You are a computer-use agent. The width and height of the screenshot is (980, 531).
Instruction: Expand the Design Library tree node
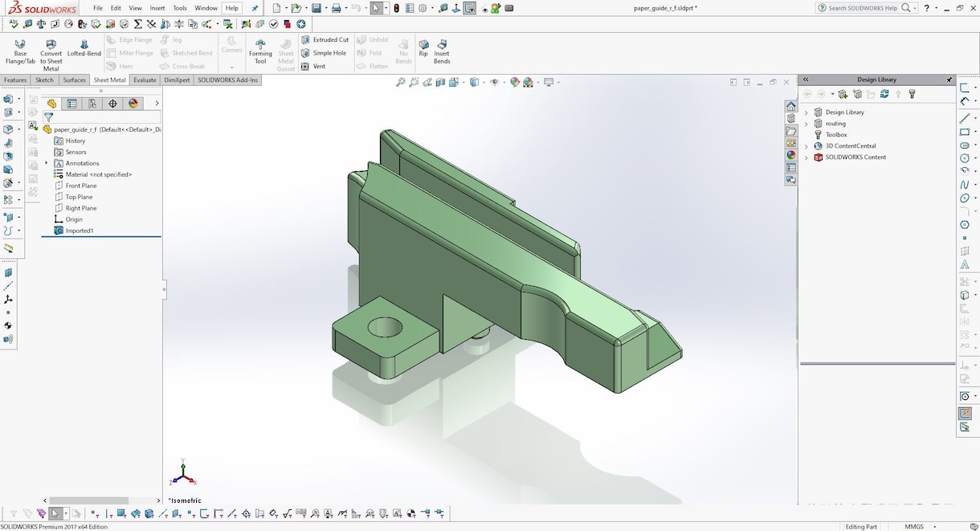pos(806,112)
